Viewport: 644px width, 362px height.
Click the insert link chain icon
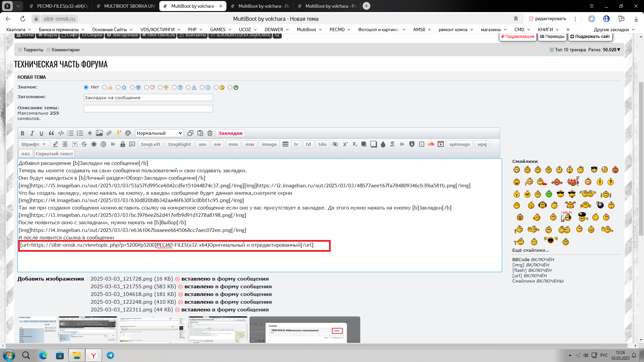tap(109, 133)
